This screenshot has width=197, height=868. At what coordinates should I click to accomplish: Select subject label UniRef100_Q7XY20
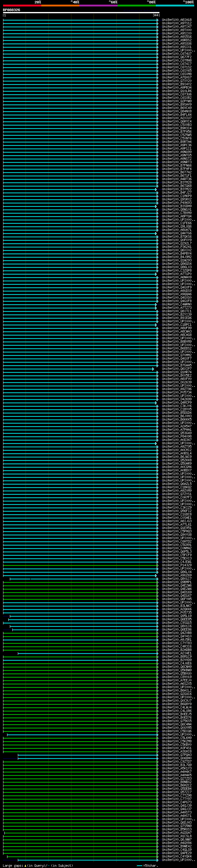[x=176, y=81]
